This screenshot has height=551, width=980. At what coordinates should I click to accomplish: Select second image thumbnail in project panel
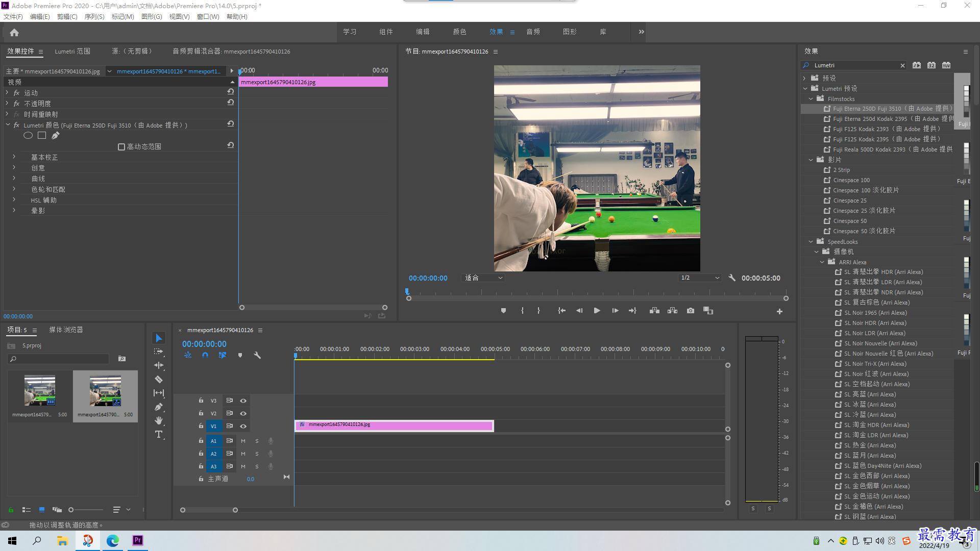[105, 391]
